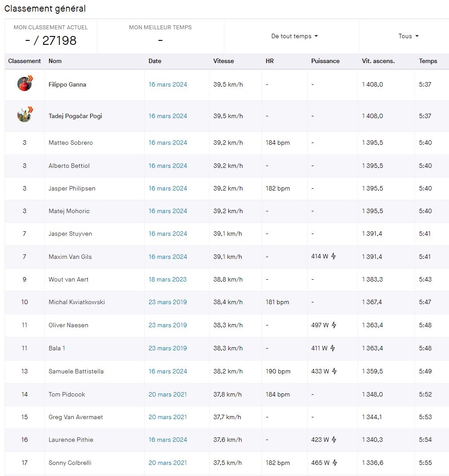
Task: Click power meter icon in Maxim Van Gils row
Action: (x=334, y=256)
